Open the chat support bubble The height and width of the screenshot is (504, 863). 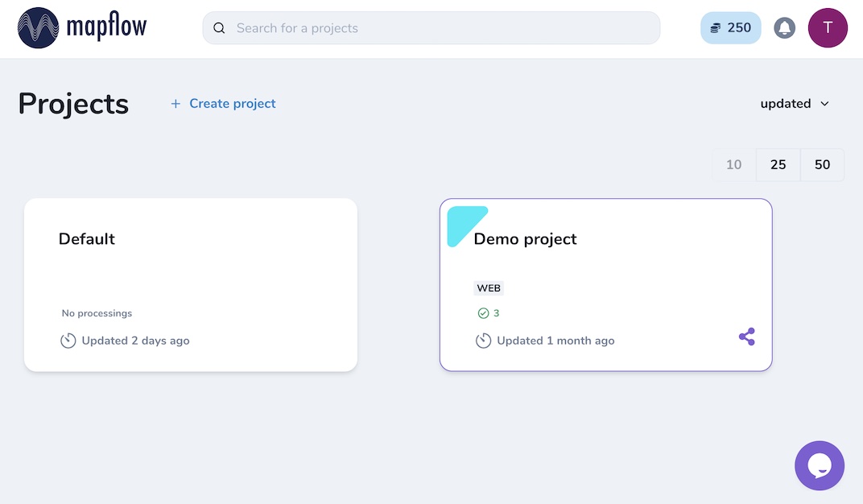tap(819, 465)
